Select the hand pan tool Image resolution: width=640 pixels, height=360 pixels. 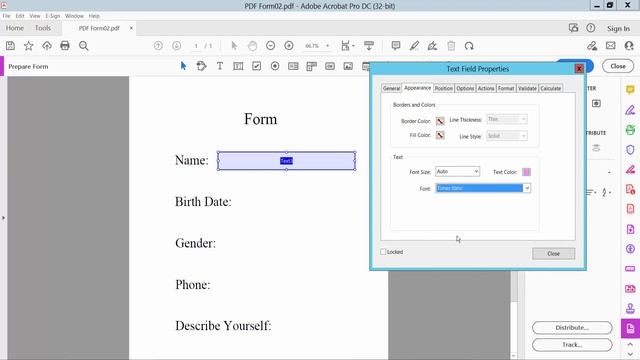click(x=253, y=46)
